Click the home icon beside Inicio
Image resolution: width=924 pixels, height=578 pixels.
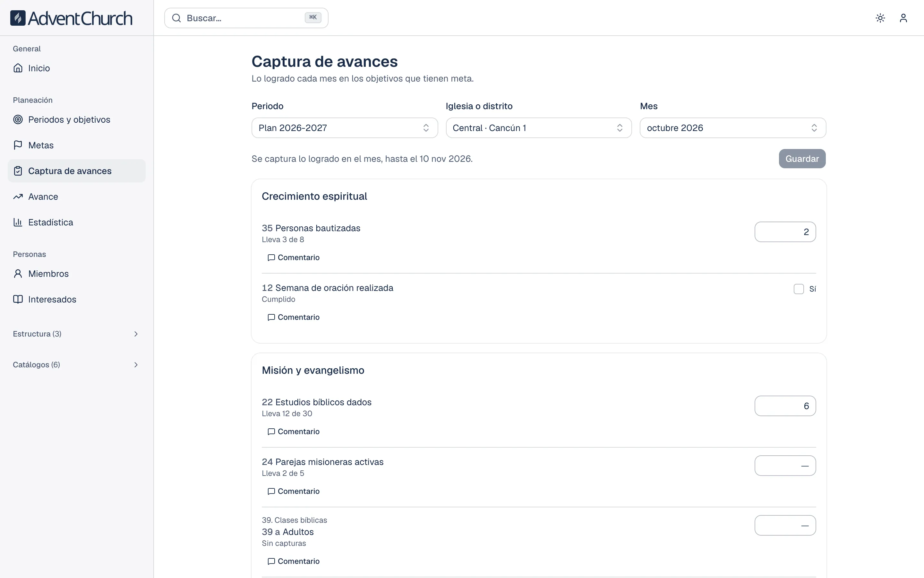[18, 68]
